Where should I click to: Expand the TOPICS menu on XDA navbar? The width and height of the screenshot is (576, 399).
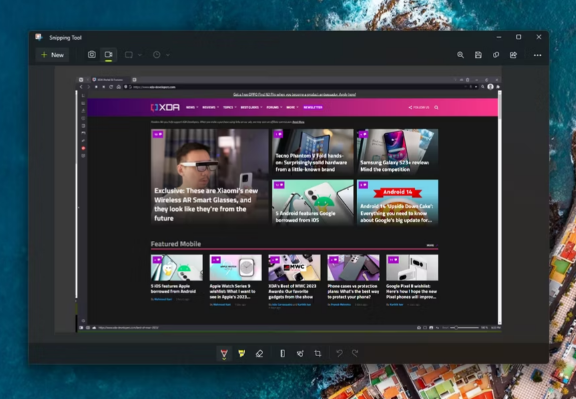pyautogui.click(x=230, y=107)
